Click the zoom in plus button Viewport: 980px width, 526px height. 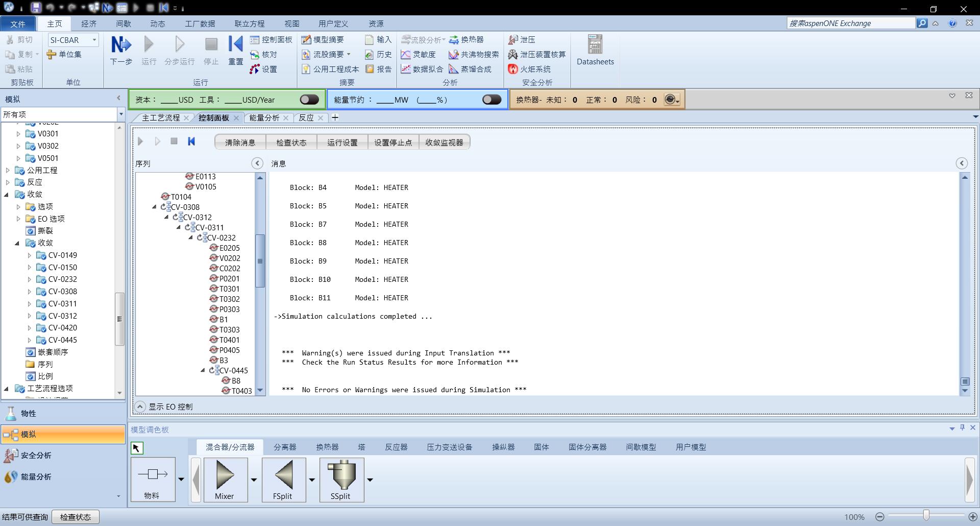(972, 517)
